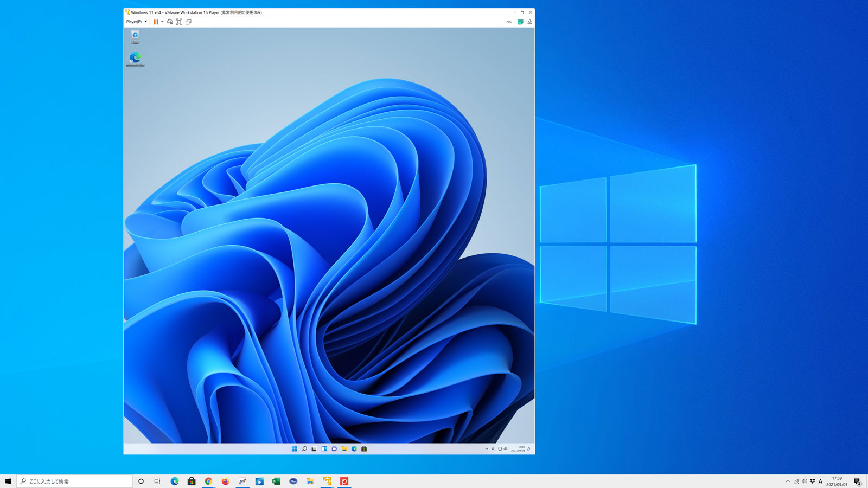Select the Recycle Bin on Windows 11 desktop
Viewport: 868px width, 488px height.
point(135,37)
